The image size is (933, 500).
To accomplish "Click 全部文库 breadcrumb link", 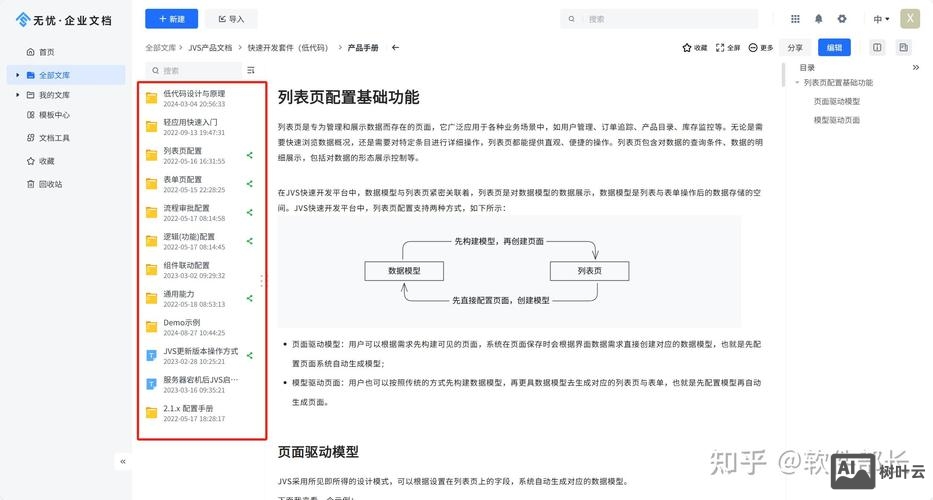I will 161,48.
